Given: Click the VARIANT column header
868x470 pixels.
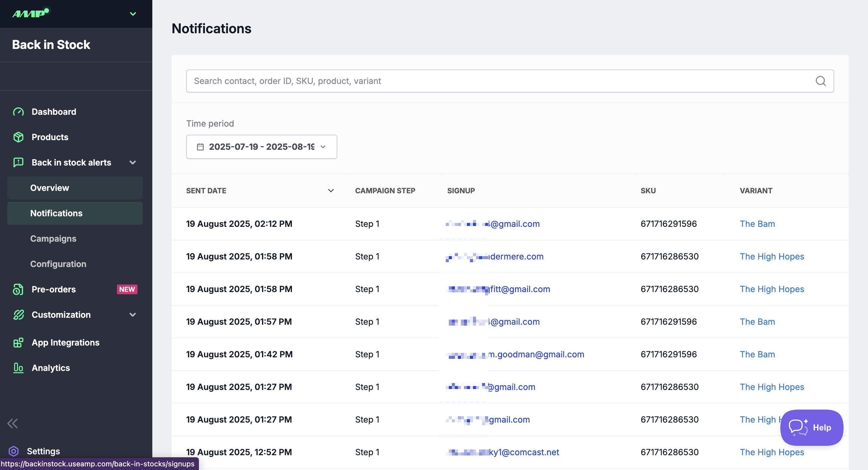Looking at the screenshot, I should tap(756, 191).
